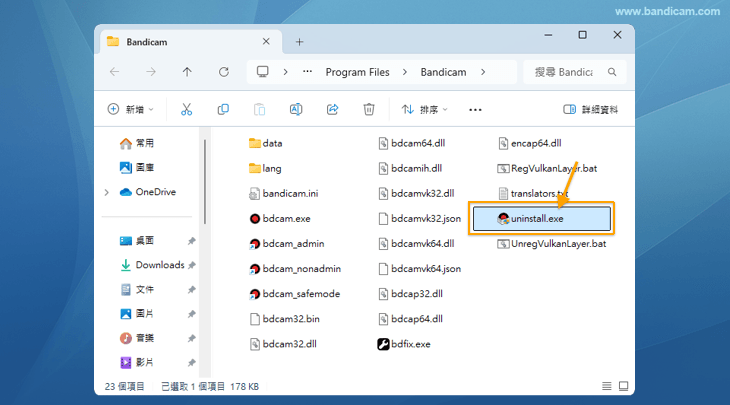
Task: Open 圖庫 Gallery in sidebar
Action: 137,168
